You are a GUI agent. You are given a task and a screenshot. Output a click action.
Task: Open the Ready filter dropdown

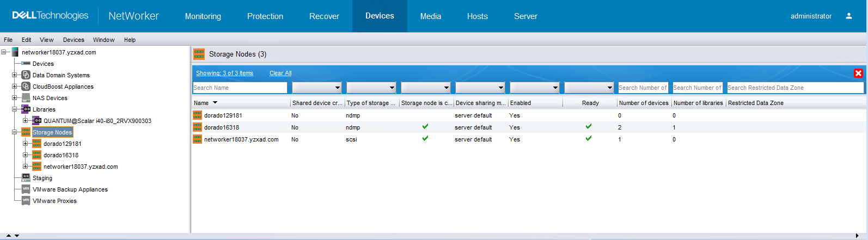(589, 88)
